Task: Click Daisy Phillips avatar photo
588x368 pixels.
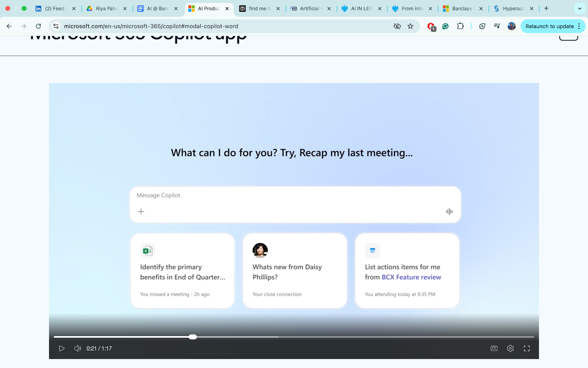Action: click(260, 251)
